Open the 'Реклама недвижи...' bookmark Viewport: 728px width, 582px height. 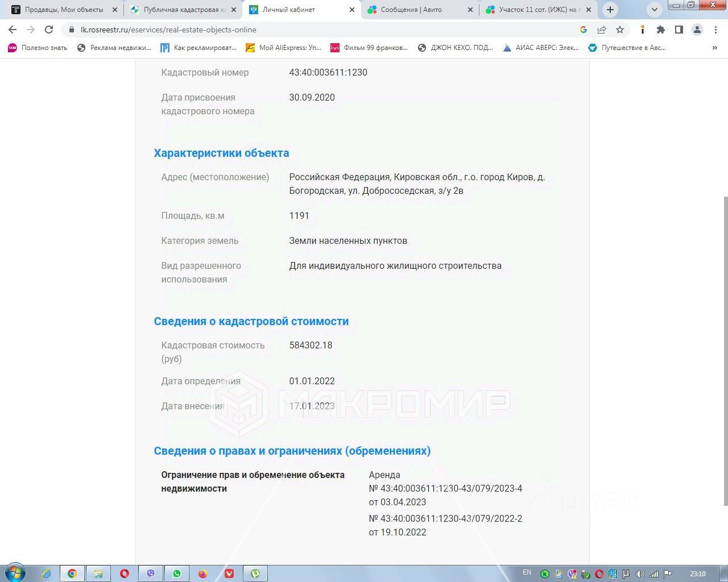[114, 48]
